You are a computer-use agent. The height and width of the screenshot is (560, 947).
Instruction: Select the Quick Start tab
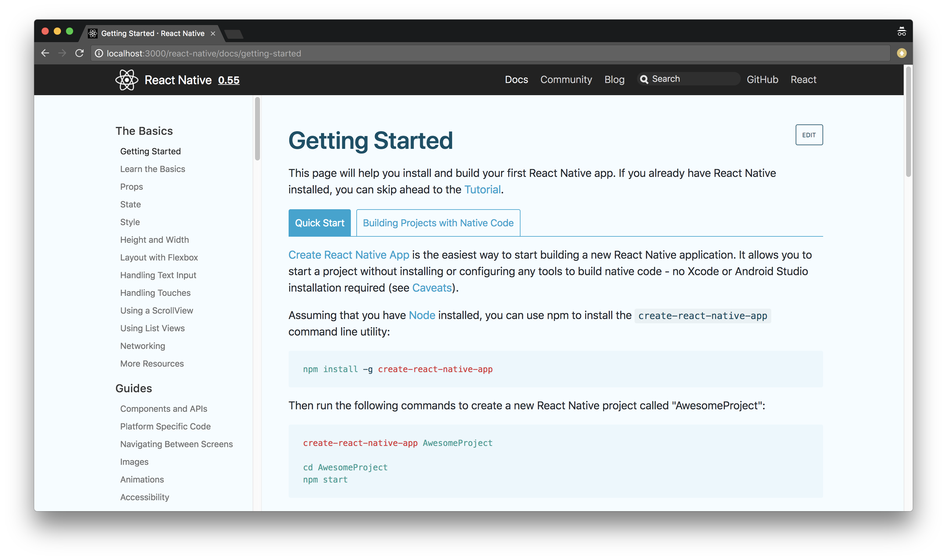click(x=319, y=223)
